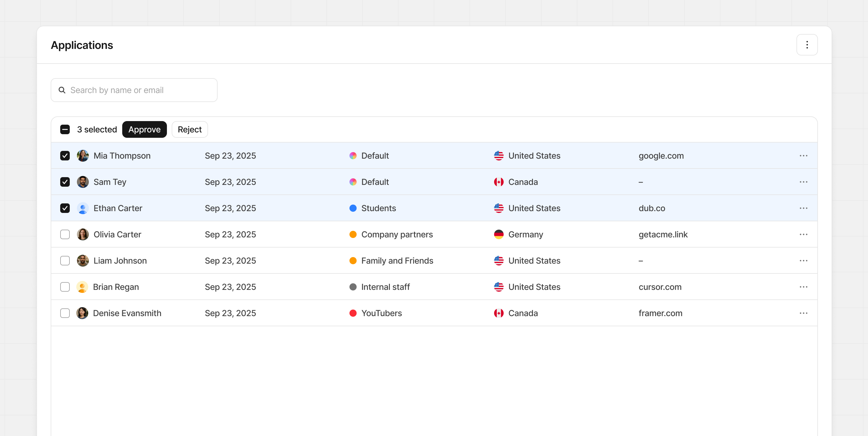Click Sam Tey's avatar
Viewport: 868px width, 436px height.
pos(83,182)
